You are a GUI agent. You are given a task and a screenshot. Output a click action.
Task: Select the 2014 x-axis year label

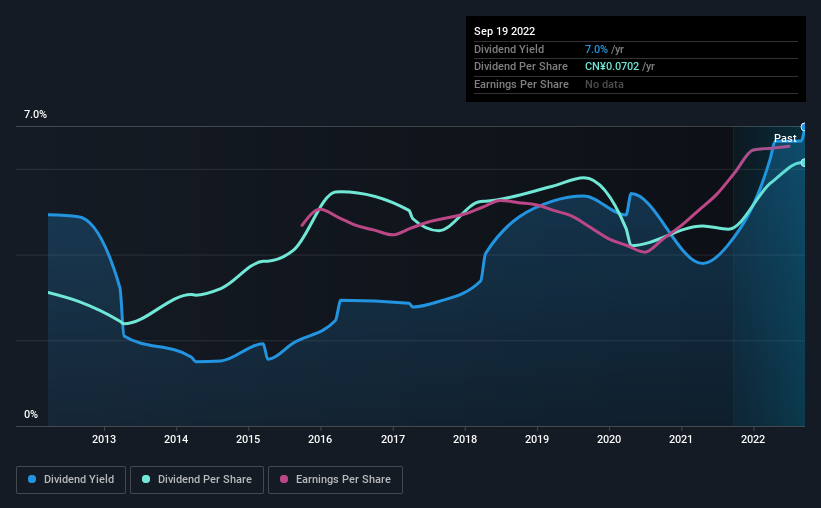point(176,439)
